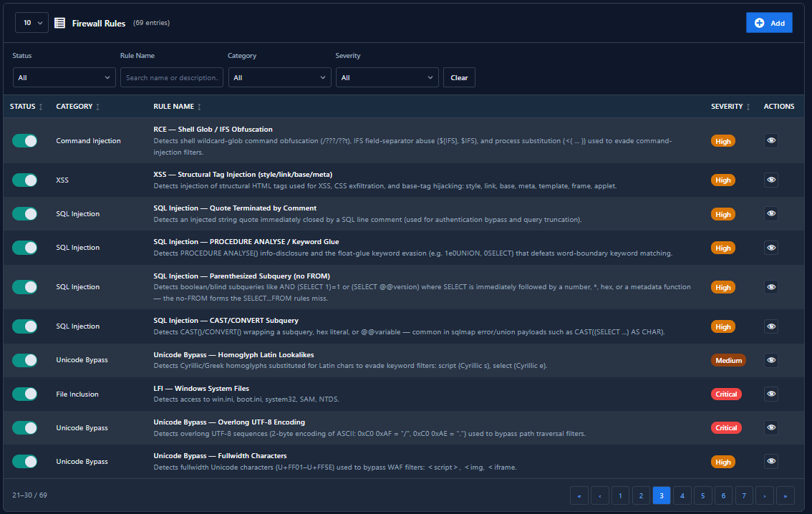Screen dimensions: 812x514
Task: Switch off PROCEDURE ANALYSE rule
Action: pyautogui.click(x=25, y=248)
